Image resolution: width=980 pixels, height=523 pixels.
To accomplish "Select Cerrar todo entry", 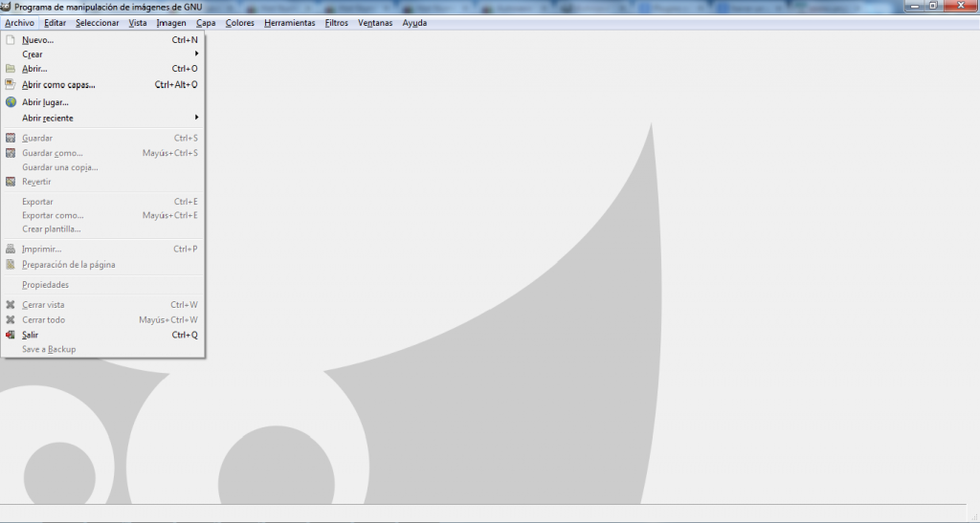I will [102, 319].
